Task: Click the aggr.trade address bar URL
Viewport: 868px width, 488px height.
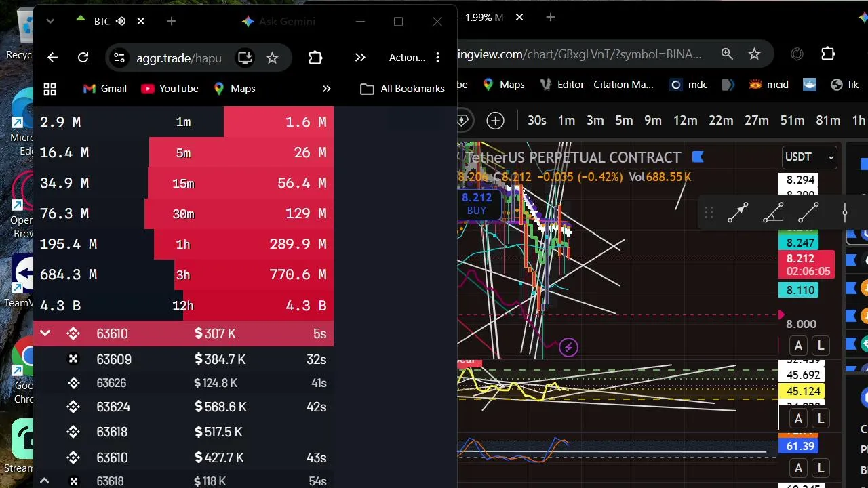Action: [179, 58]
